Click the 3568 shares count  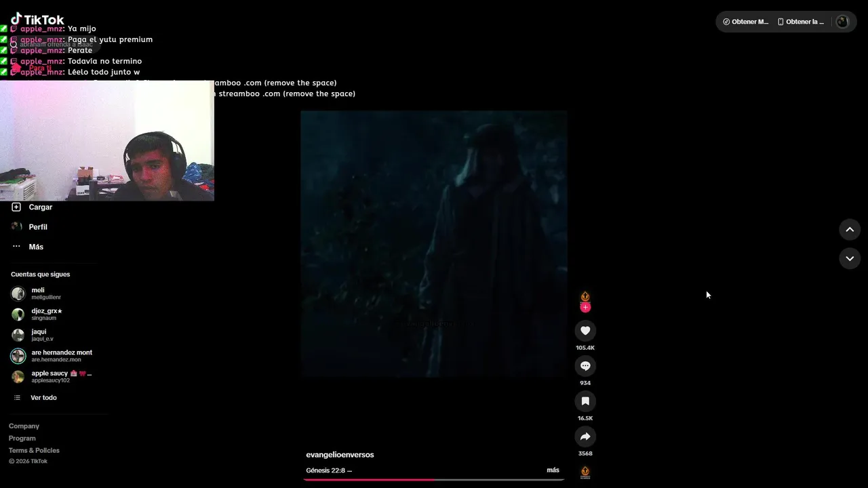click(585, 453)
